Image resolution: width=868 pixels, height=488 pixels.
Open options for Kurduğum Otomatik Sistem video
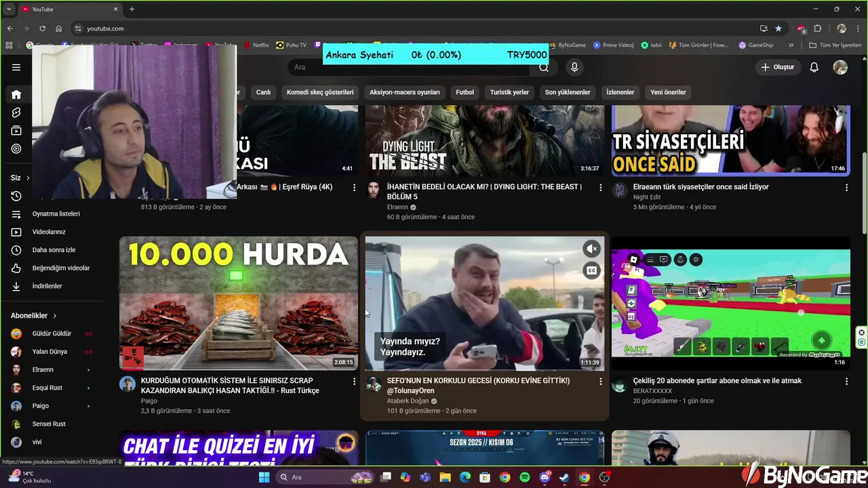354,382
